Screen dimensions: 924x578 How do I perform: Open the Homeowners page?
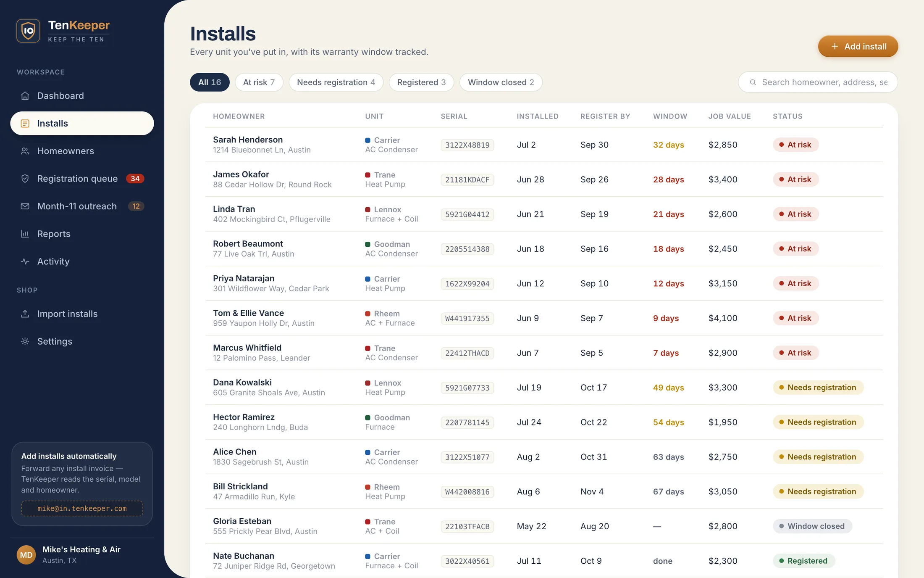coord(82,151)
